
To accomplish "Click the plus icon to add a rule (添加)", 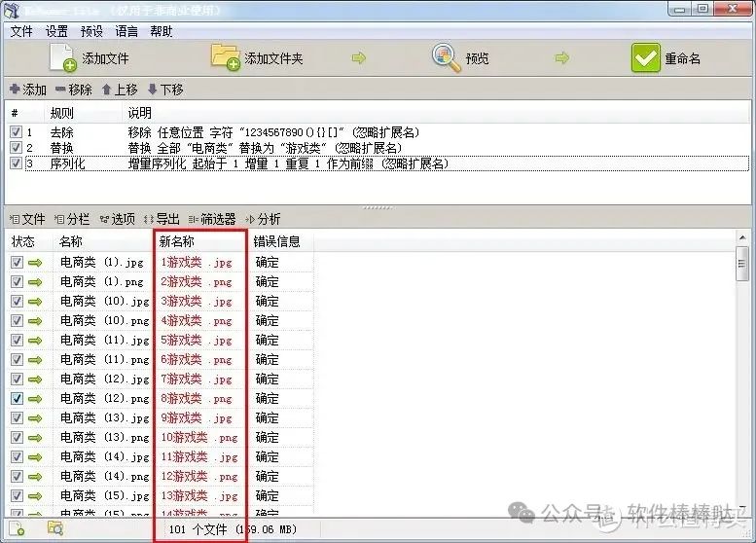I will pos(15,89).
